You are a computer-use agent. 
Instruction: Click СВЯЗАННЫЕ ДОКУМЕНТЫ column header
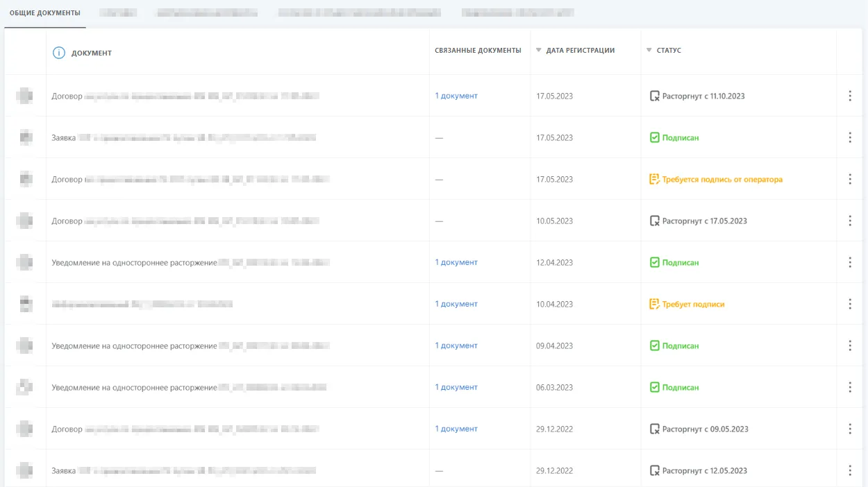pyautogui.click(x=478, y=51)
